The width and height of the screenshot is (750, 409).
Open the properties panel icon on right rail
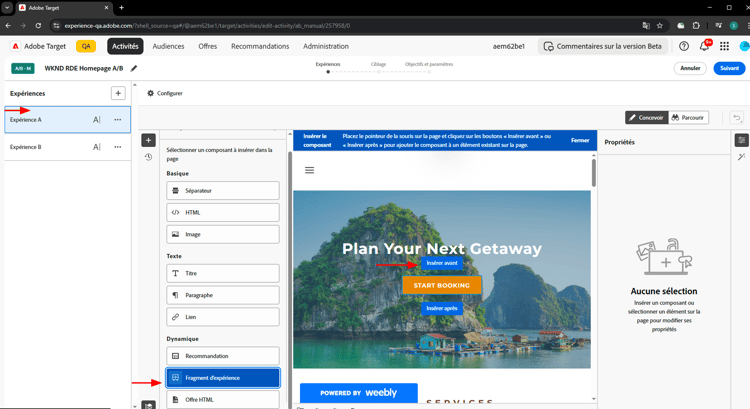coord(742,140)
